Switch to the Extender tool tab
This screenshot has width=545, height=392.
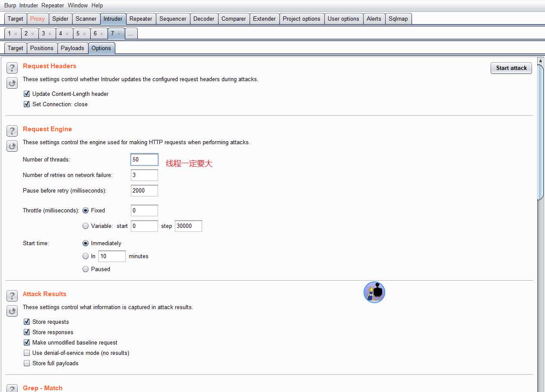tap(264, 19)
